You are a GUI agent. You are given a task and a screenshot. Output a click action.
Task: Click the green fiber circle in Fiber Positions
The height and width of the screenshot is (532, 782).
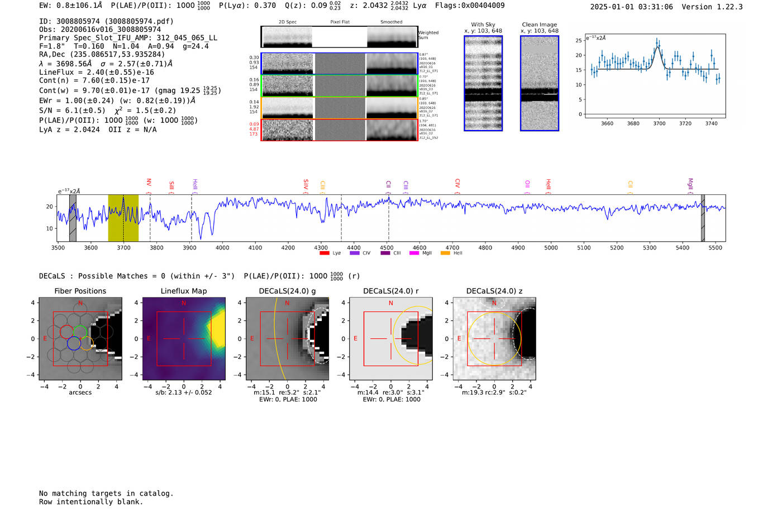point(80,332)
